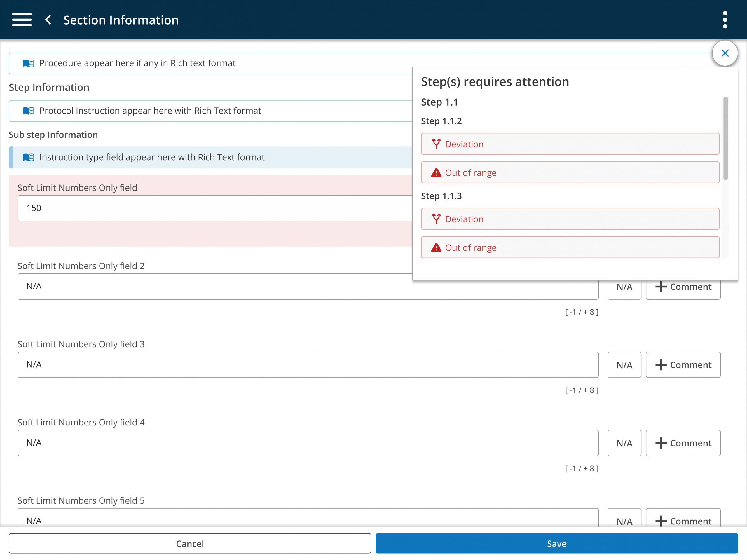The height and width of the screenshot is (560, 747).
Task: Click the book icon beside Instruction type field
Action: pos(28,157)
